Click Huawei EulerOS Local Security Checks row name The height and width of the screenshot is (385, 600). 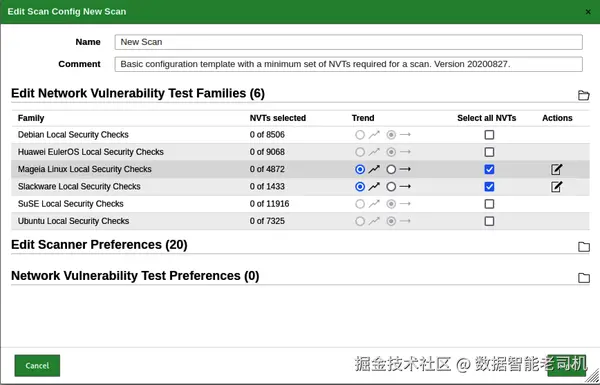91,152
